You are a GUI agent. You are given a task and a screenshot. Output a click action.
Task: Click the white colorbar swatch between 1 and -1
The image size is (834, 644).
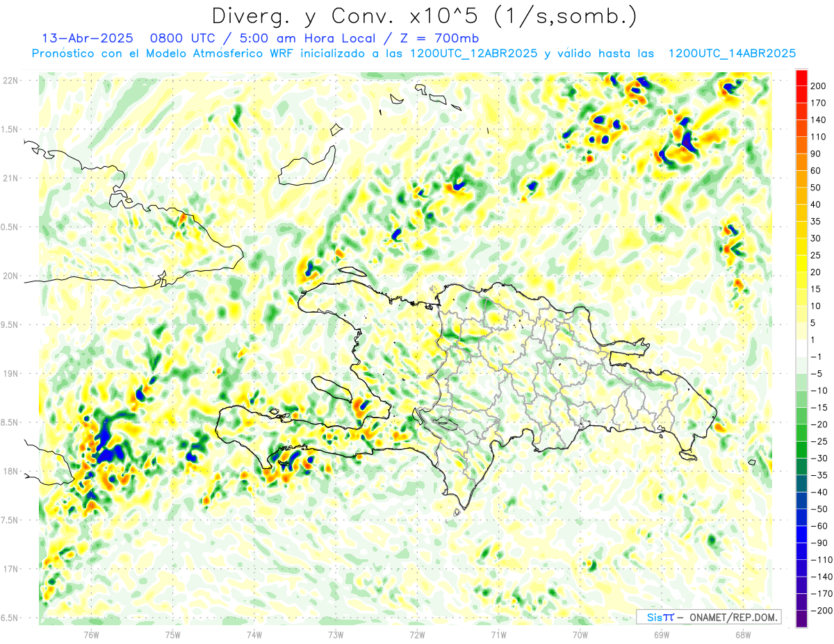801,348
